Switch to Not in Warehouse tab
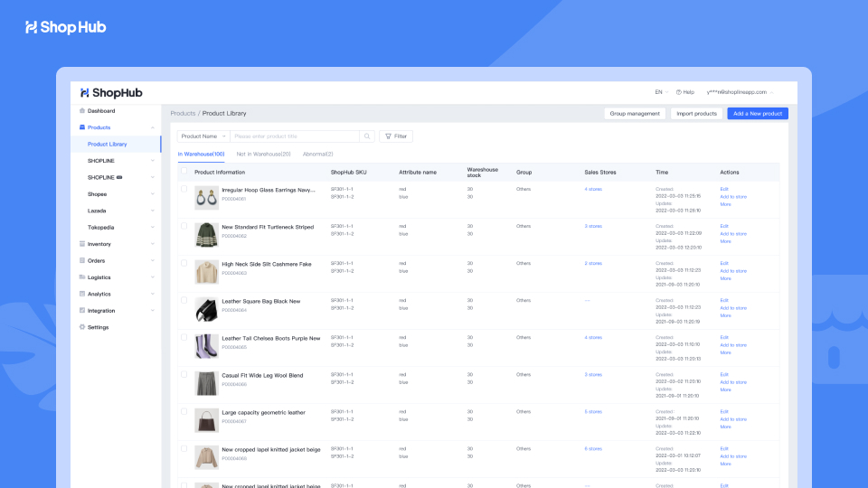 point(263,155)
